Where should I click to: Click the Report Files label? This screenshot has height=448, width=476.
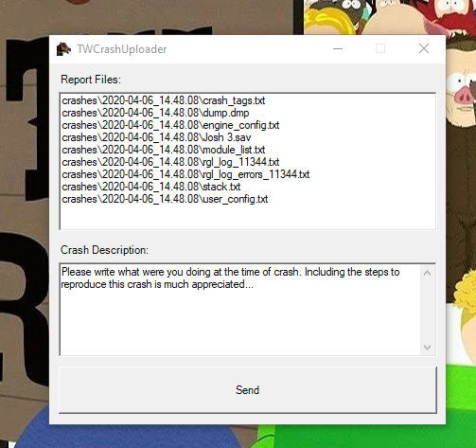tap(91, 80)
